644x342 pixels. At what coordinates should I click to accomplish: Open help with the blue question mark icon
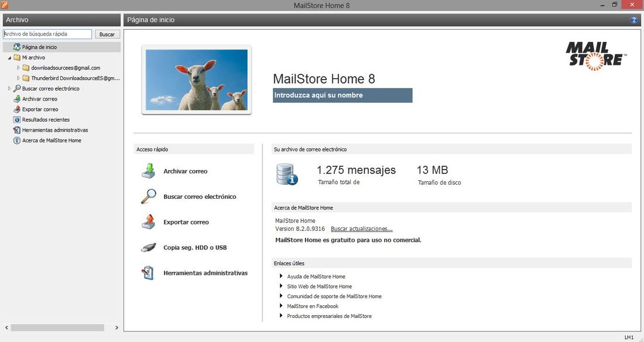[633, 20]
